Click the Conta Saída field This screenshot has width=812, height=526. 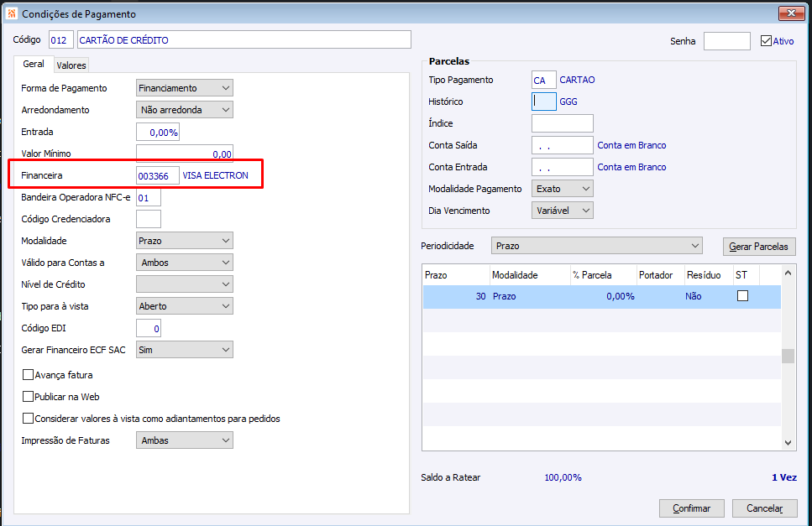coord(563,145)
